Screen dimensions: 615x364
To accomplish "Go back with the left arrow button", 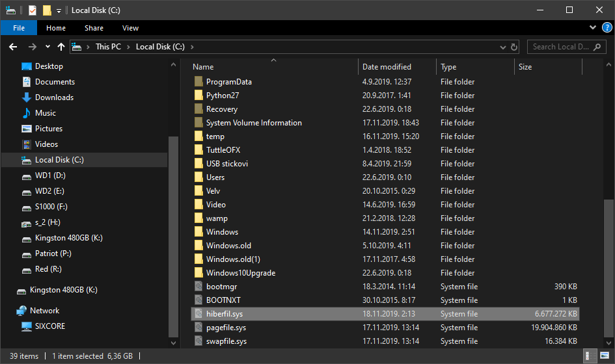I will point(13,47).
